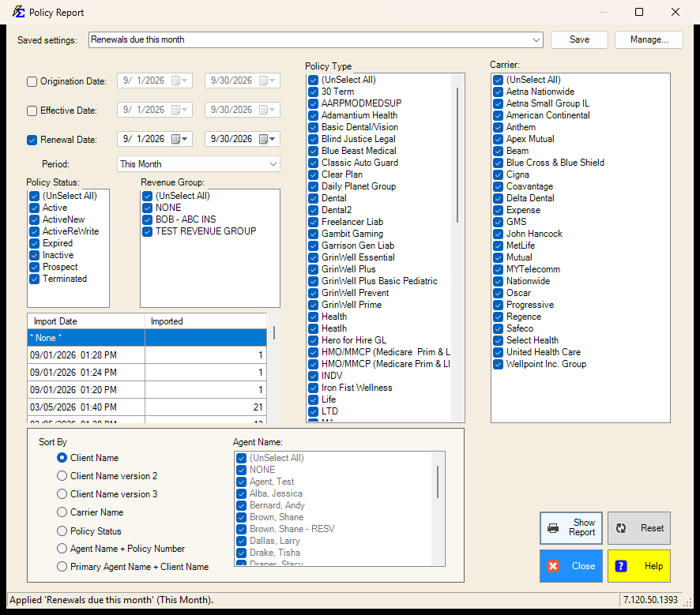
Task: Click the printer icon on Show Report
Action: [553, 528]
